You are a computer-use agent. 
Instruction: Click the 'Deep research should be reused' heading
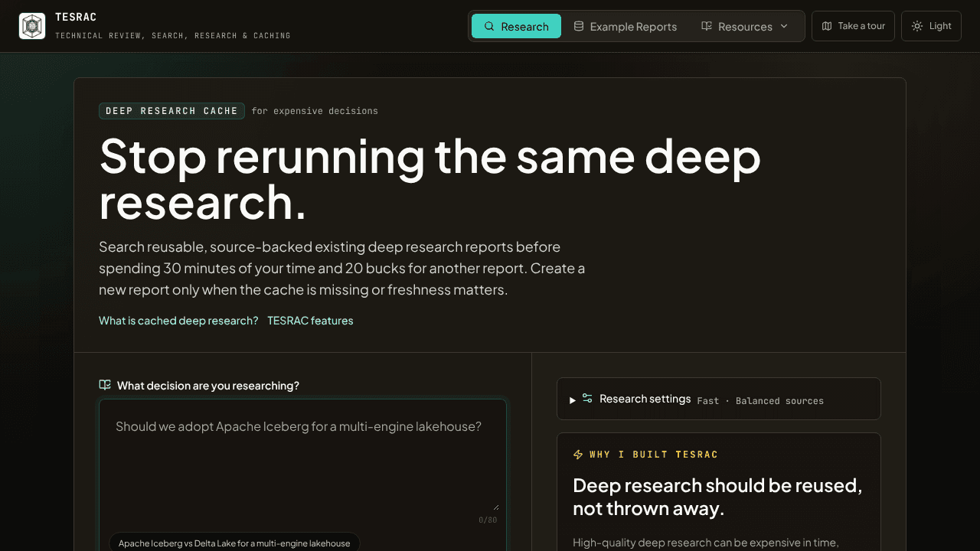717,497
